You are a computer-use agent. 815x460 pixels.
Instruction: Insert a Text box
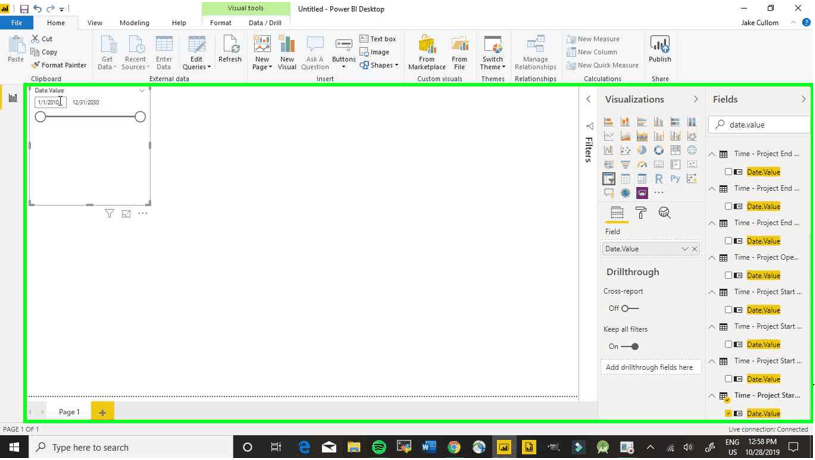coord(378,39)
